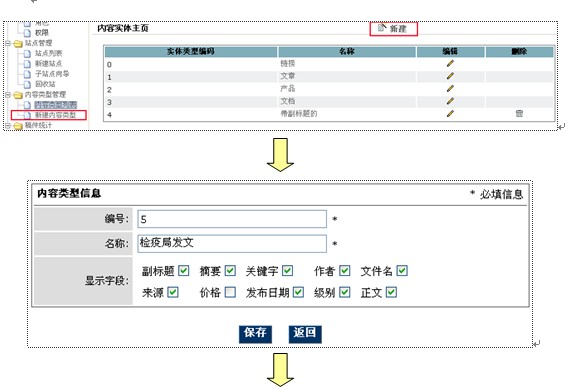566x387 pixels.
Task: Open 子站点向导 in the sidebar tree
Action: 52,74
